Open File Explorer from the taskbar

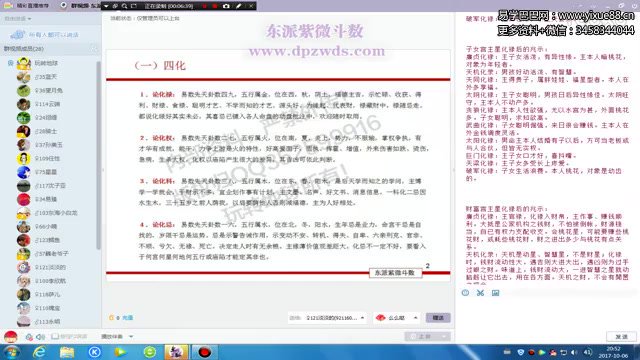(67, 352)
